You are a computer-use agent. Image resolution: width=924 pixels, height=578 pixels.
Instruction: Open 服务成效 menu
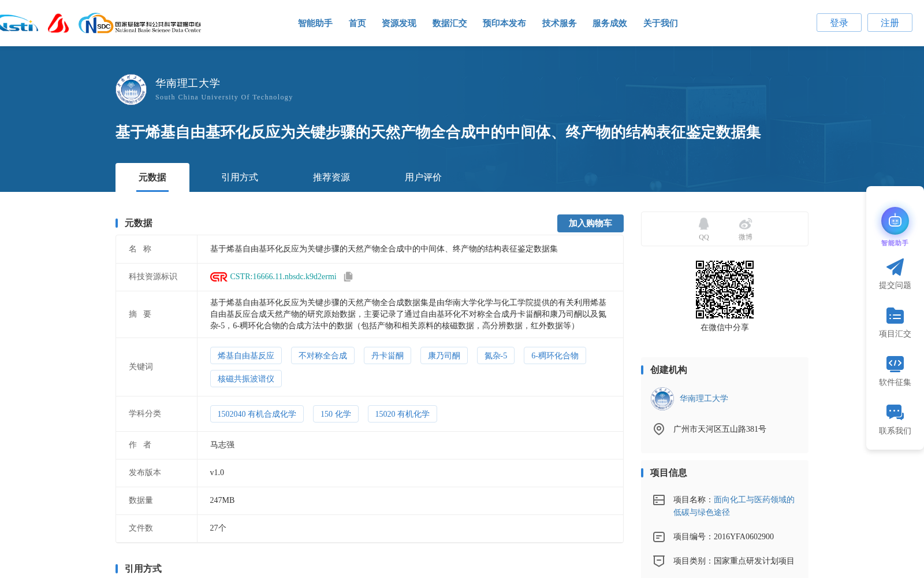click(610, 23)
